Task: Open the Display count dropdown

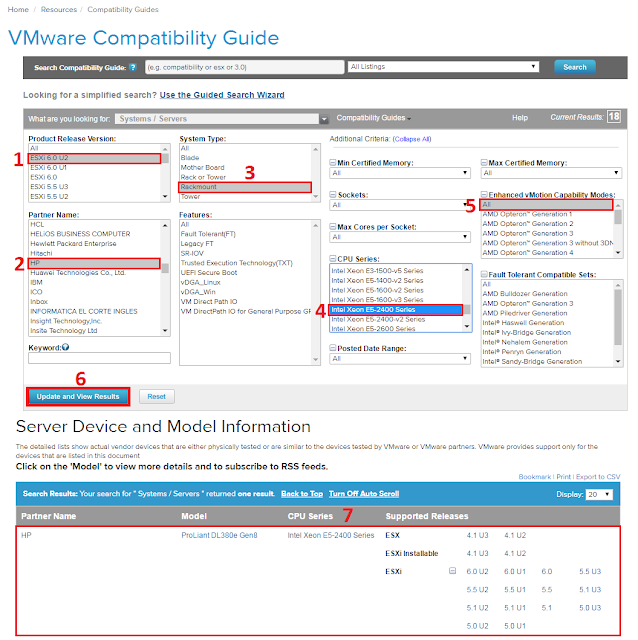Action: [x=599, y=494]
